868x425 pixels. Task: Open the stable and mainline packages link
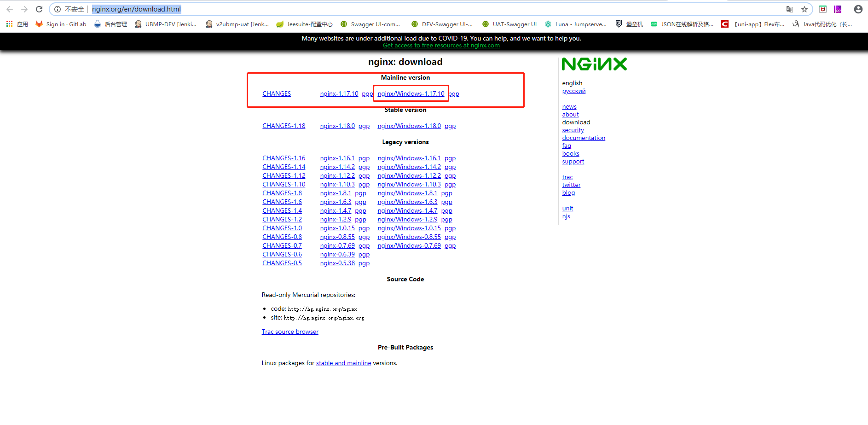343,363
